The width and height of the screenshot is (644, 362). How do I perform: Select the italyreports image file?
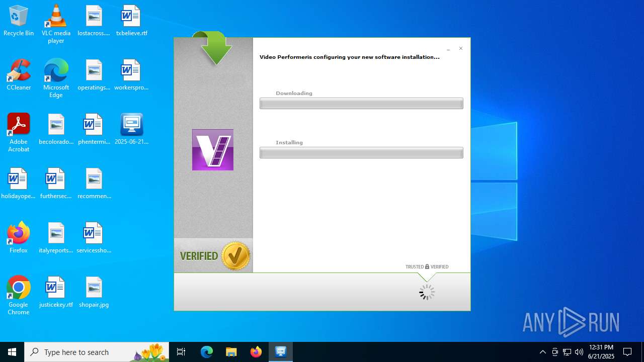[x=56, y=238]
